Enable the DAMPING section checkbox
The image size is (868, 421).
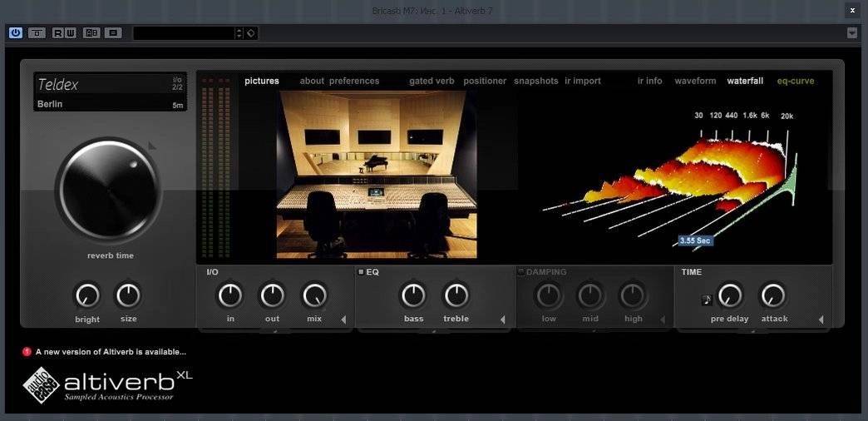point(521,272)
